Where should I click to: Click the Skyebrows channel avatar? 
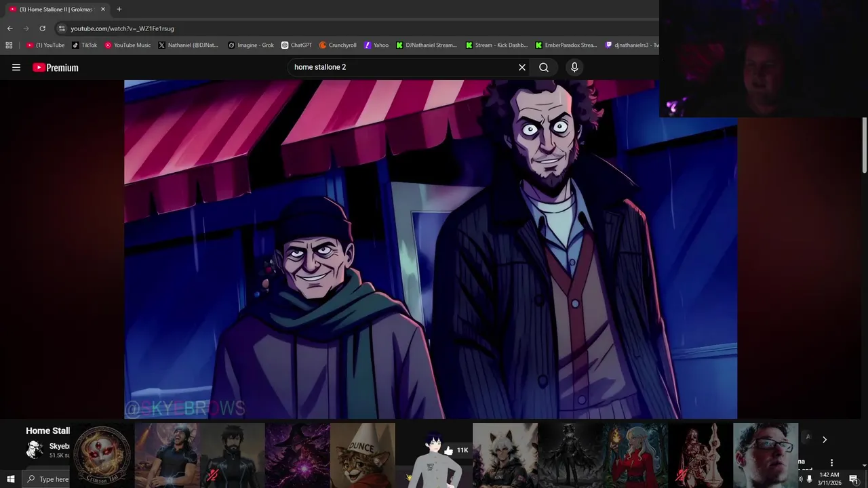coord(35,450)
